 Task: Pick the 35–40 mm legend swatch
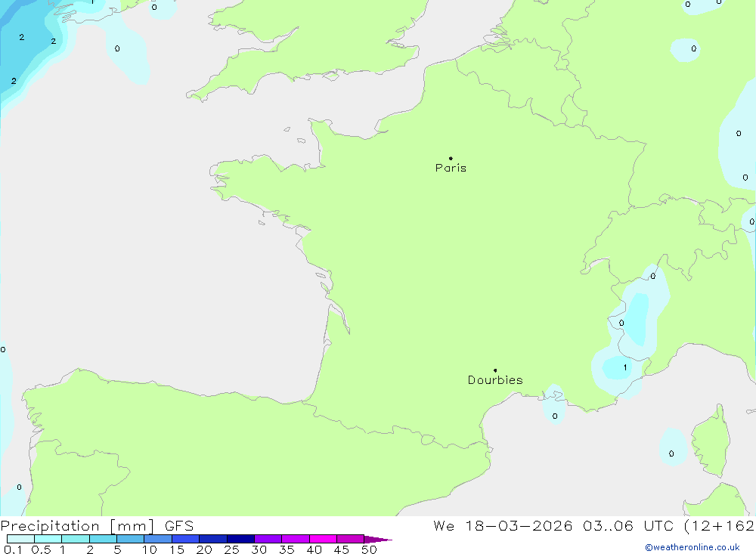pos(295,539)
